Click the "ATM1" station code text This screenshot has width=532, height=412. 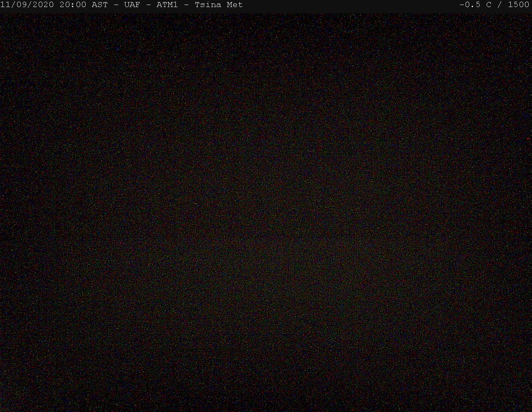point(167,5)
